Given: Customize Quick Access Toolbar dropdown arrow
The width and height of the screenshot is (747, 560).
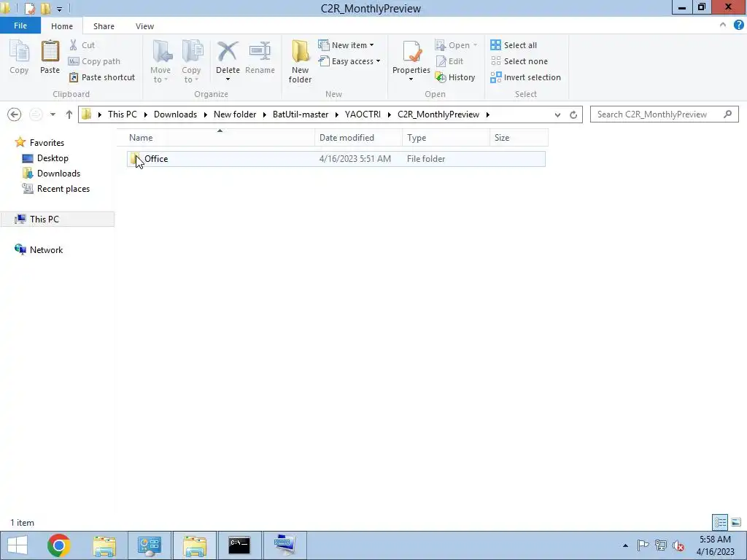Looking at the screenshot, I should (x=60, y=9).
